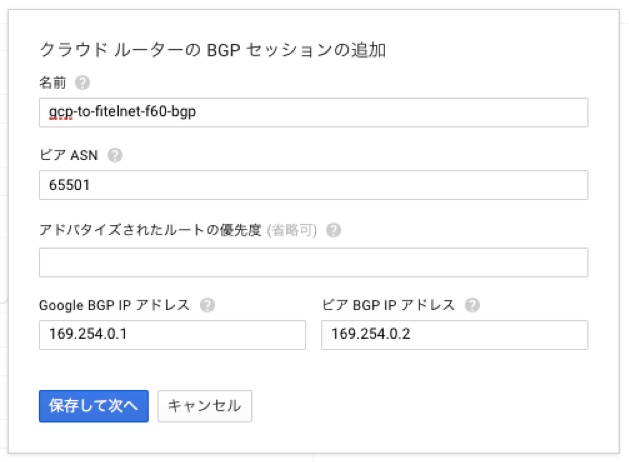Focus the 名前 field containing gcp-to-fitelnet-f60-bgp
Image resolution: width=629 pixels, height=462 pixels.
[x=313, y=112]
